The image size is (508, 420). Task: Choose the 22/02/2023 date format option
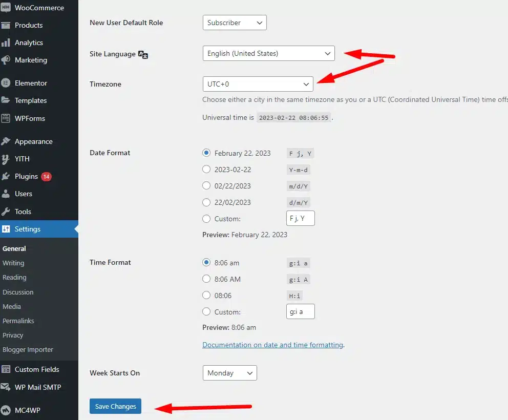(x=206, y=202)
